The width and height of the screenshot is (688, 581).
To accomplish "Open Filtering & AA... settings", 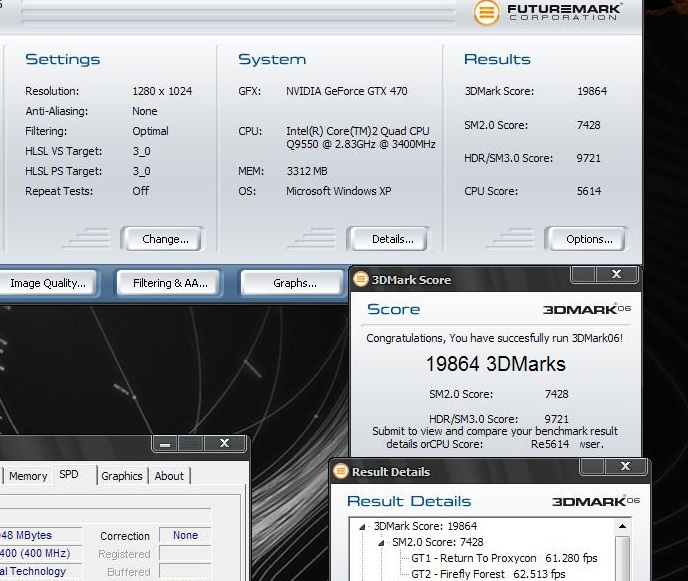I will [169, 283].
